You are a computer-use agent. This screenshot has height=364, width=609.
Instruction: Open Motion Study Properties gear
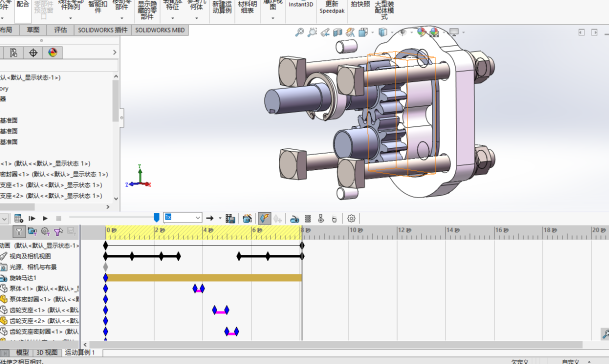tap(351, 218)
